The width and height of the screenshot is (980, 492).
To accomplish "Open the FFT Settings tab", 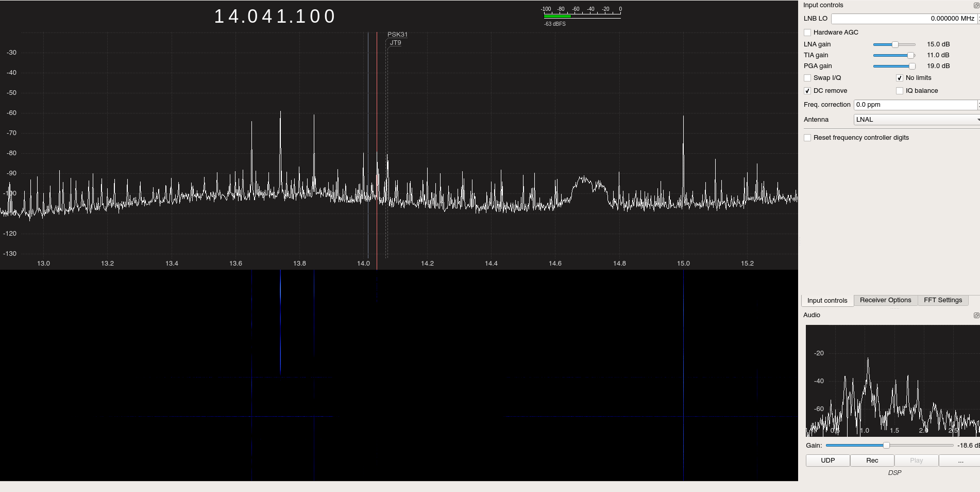I will coord(942,300).
